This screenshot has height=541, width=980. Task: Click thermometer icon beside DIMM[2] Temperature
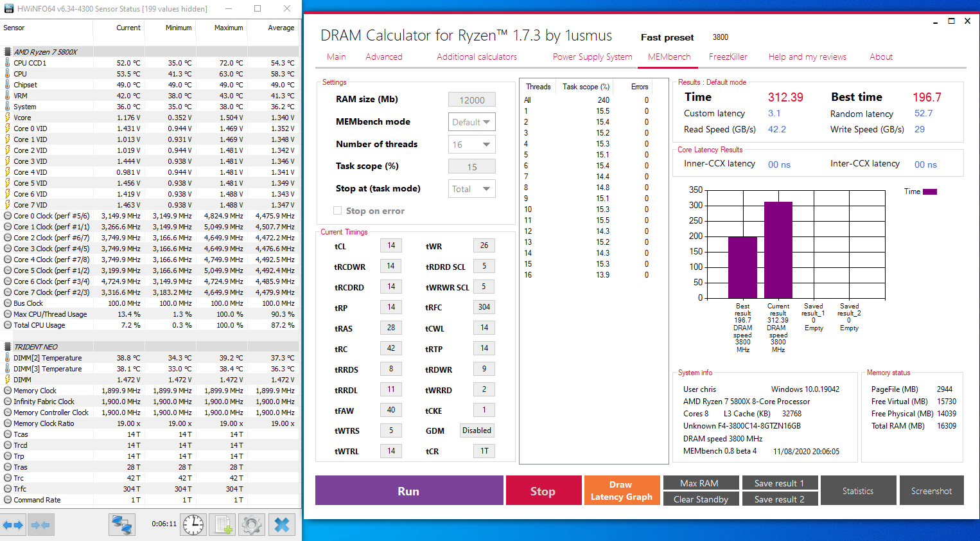coord(8,358)
